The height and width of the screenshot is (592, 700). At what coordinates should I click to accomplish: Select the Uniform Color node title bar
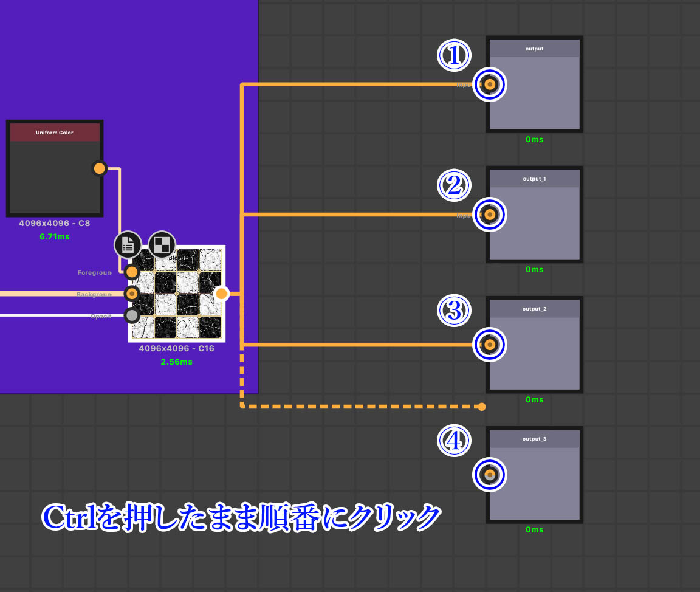click(55, 133)
